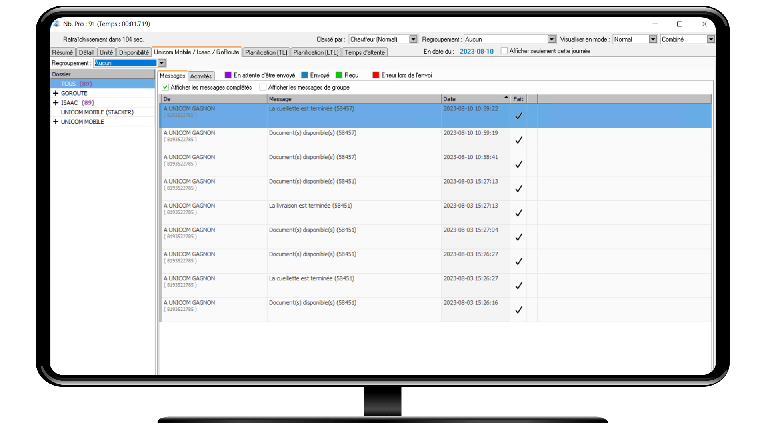Image resolution: width=768 pixels, height=432 pixels.
Task: Click the 'Dossier' list header
Action: 102,74
